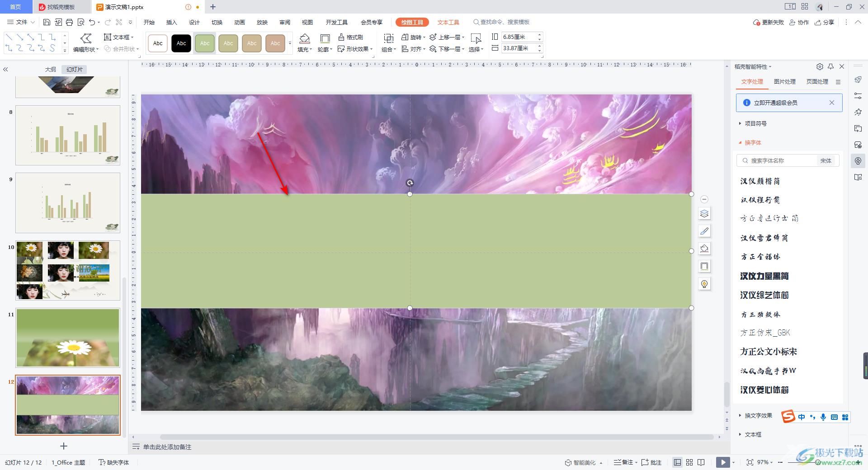The image size is (868, 470).
Task: Open the Rotate (旋转) dropdown
Action: pos(414,37)
